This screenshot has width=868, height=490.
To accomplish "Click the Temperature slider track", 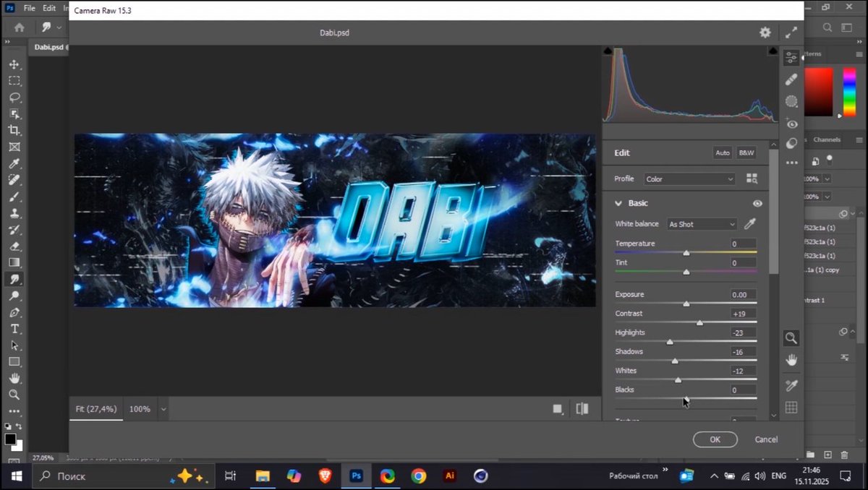I will [686, 252].
